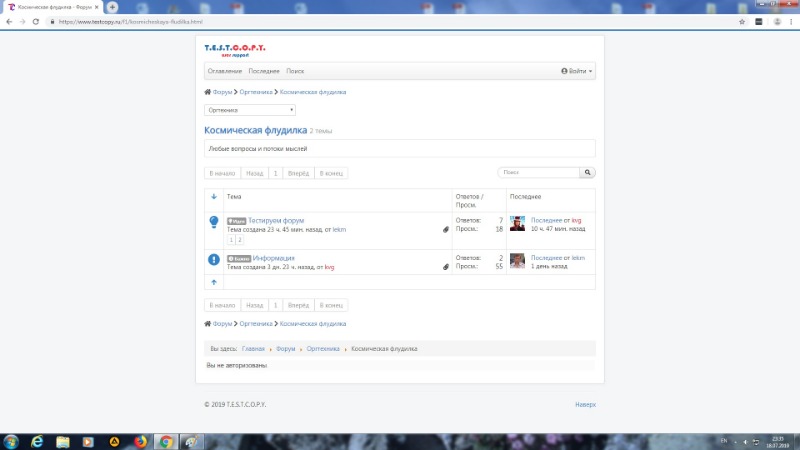Click the up arrow below topic list

tap(214, 282)
